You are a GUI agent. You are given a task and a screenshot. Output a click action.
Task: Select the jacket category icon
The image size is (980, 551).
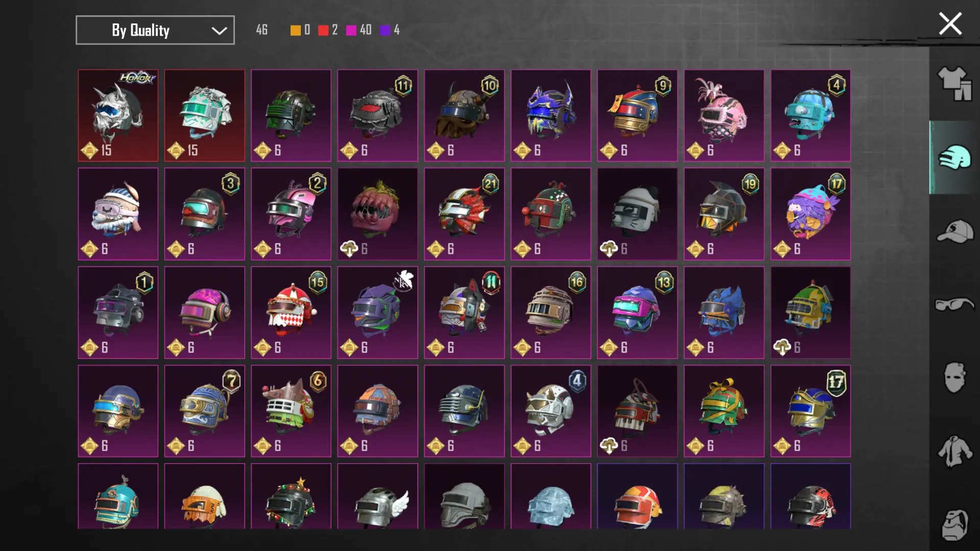[954, 451]
